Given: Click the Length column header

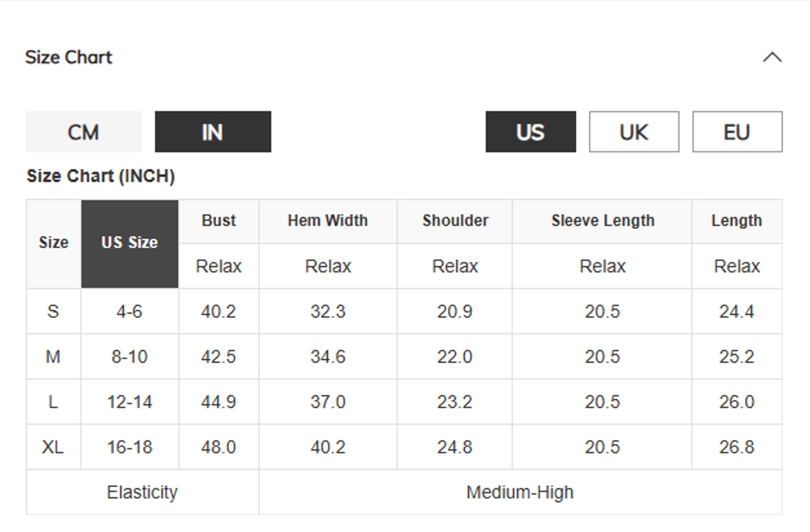Looking at the screenshot, I should (x=737, y=221).
